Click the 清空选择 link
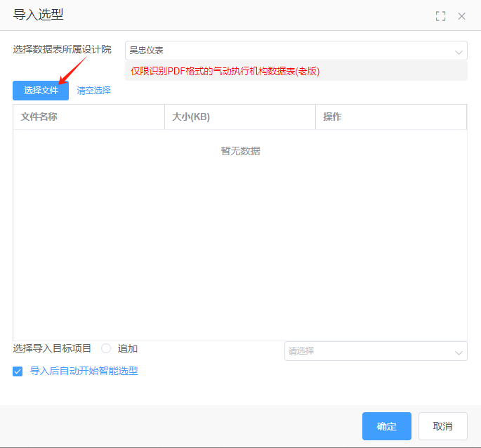481x448 pixels. [93, 91]
